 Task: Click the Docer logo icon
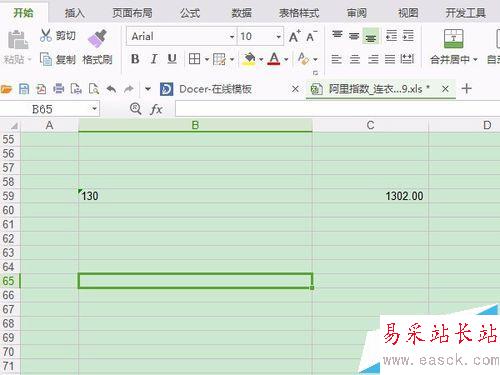(x=167, y=89)
